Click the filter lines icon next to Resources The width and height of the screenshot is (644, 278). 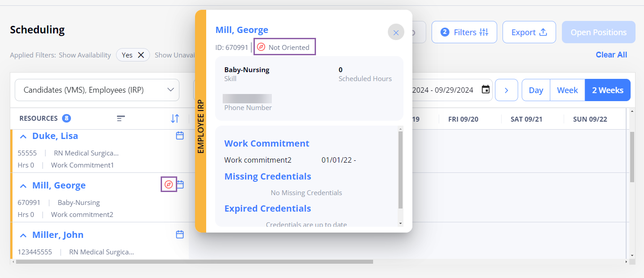pyautogui.click(x=121, y=119)
